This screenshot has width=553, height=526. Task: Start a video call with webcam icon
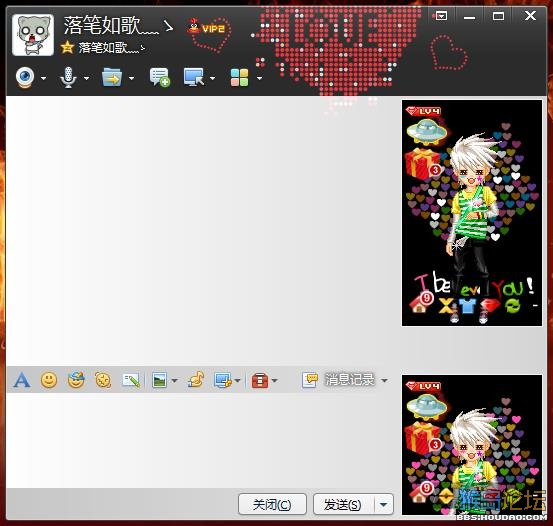coord(25,77)
